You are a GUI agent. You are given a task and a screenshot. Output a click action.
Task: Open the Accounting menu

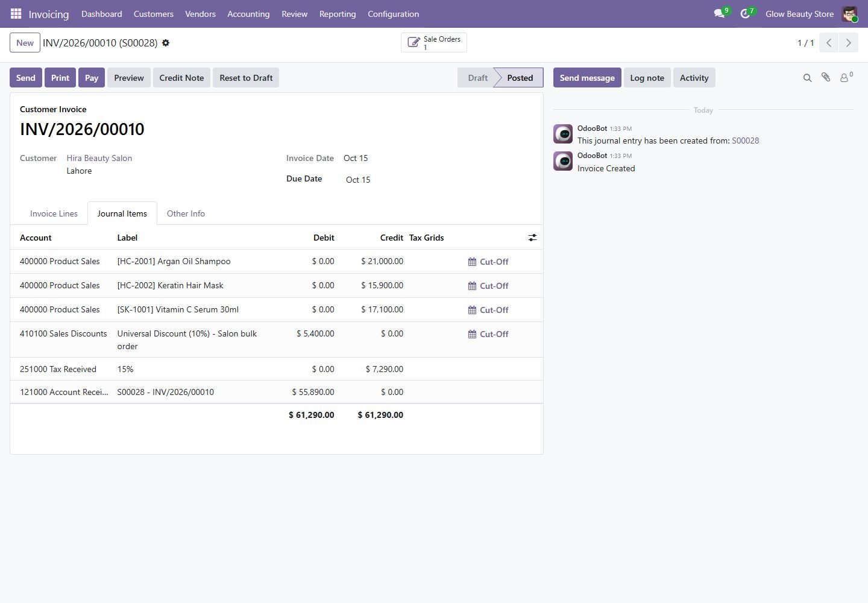point(248,14)
